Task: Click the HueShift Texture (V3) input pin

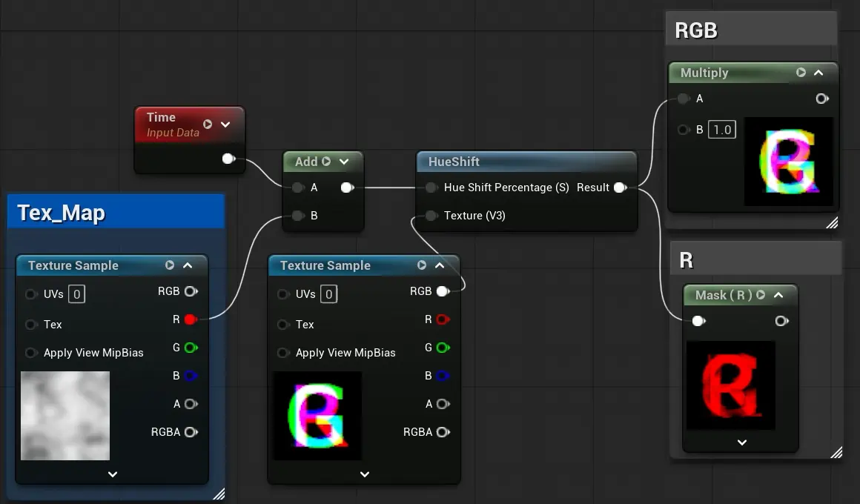Action: click(x=431, y=216)
